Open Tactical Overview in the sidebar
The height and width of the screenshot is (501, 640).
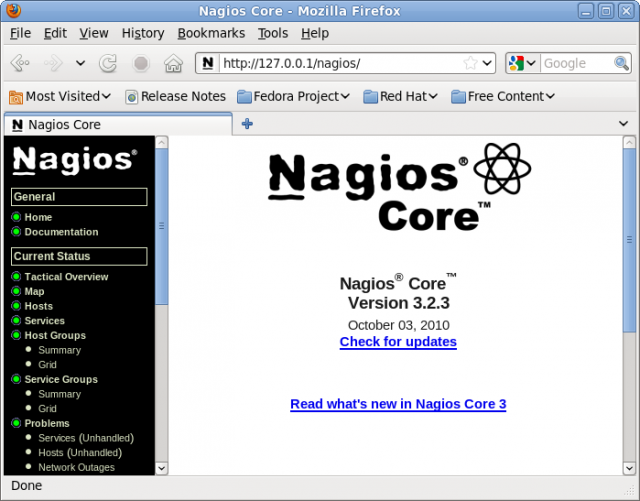(66, 277)
